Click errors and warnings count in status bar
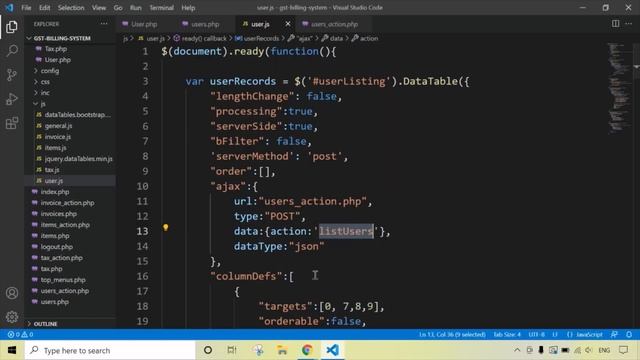 [x=20, y=334]
